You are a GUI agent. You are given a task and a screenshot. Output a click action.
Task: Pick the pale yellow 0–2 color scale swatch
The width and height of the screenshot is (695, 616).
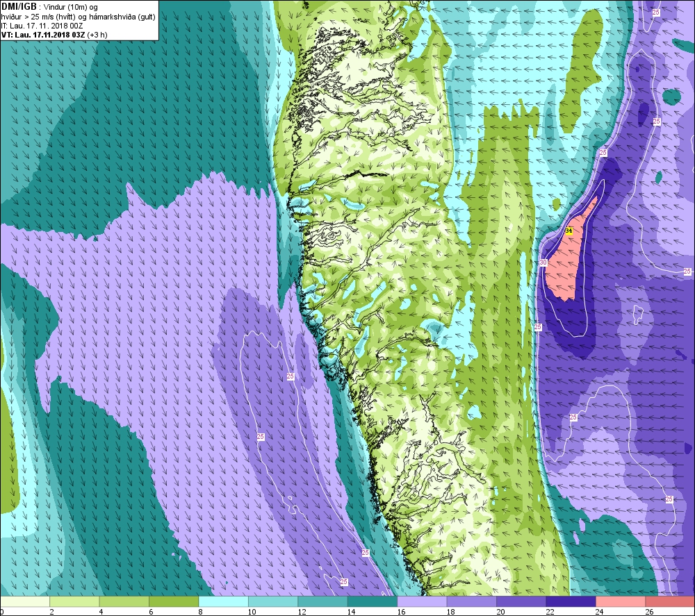tap(25, 601)
